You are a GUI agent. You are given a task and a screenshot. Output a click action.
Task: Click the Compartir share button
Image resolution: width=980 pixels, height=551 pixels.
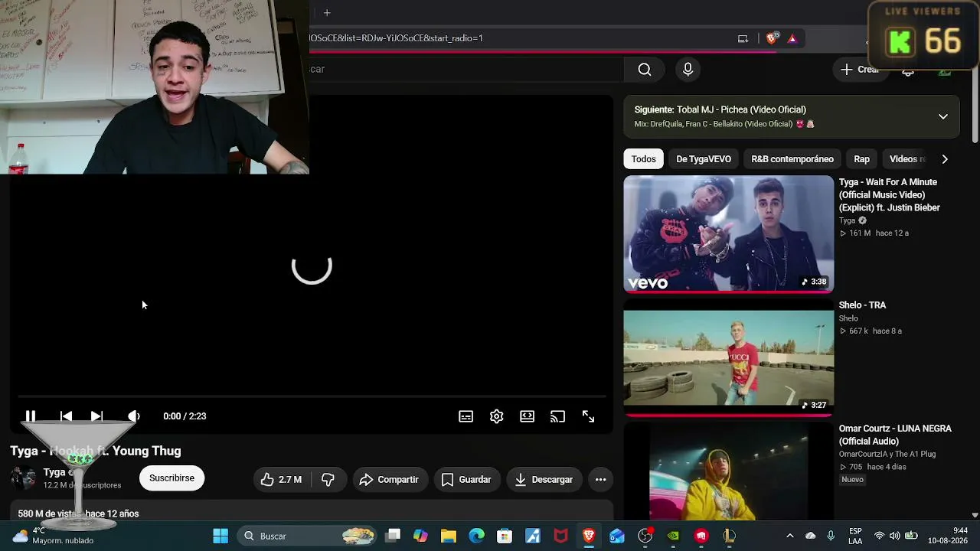pos(389,480)
